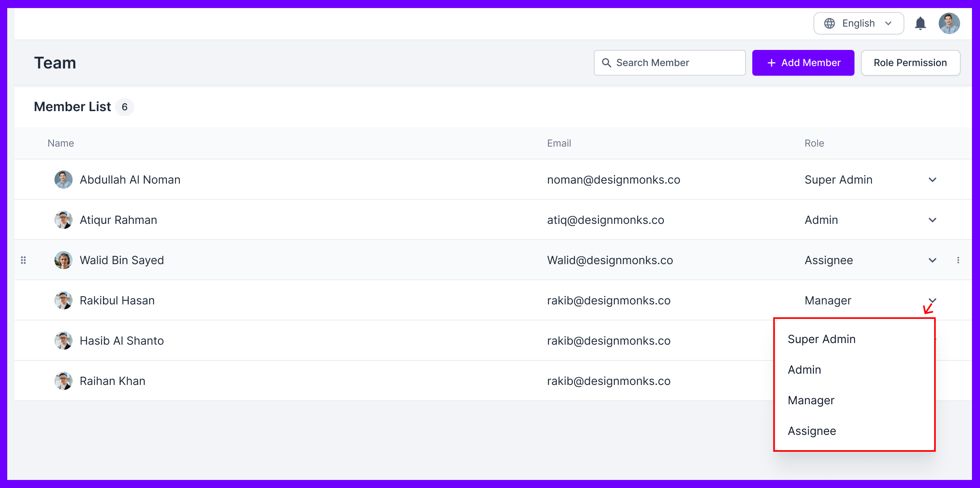Click Abdullah Al Noman's avatar
Screen dimensions: 980x488
[x=64, y=180]
